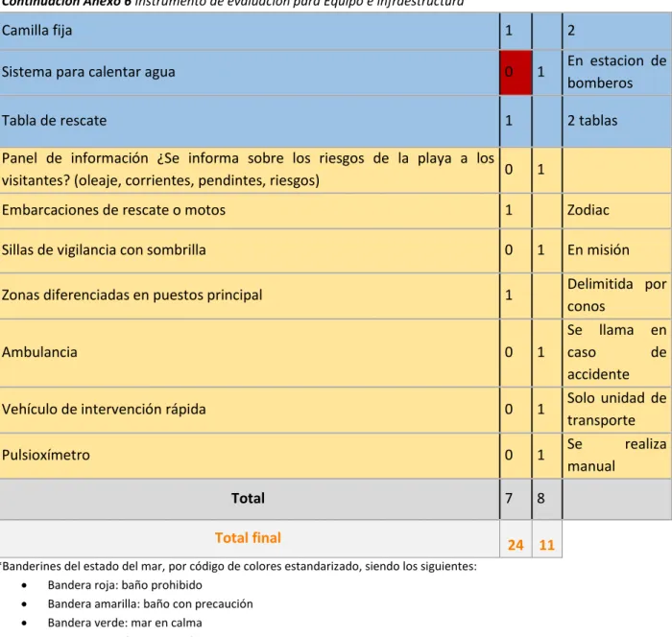Select the 'Camilla fija' row label

point(36,31)
